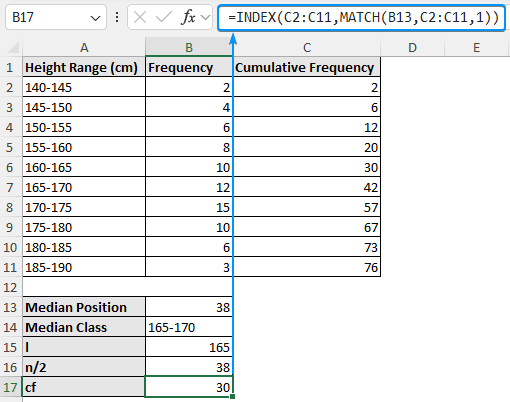Screen dimensions: 510x402
Task: Select the active cell B17 showing 30
Action: [189, 387]
